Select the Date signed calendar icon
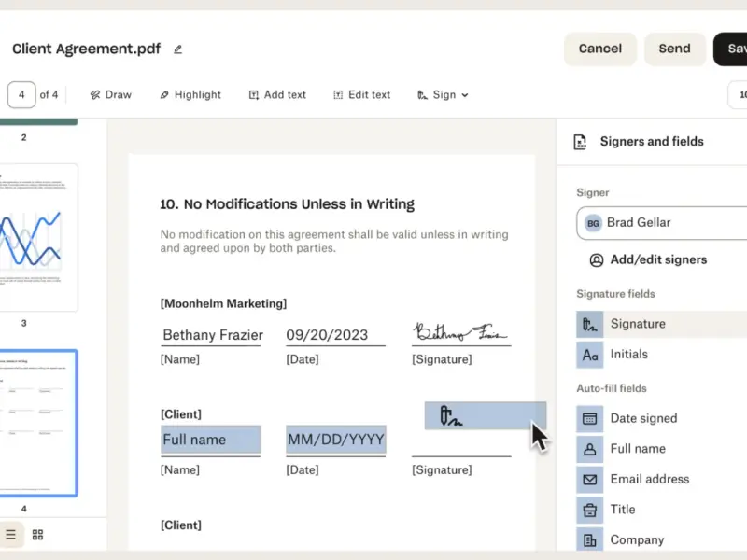747x560 pixels. tap(590, 418)
